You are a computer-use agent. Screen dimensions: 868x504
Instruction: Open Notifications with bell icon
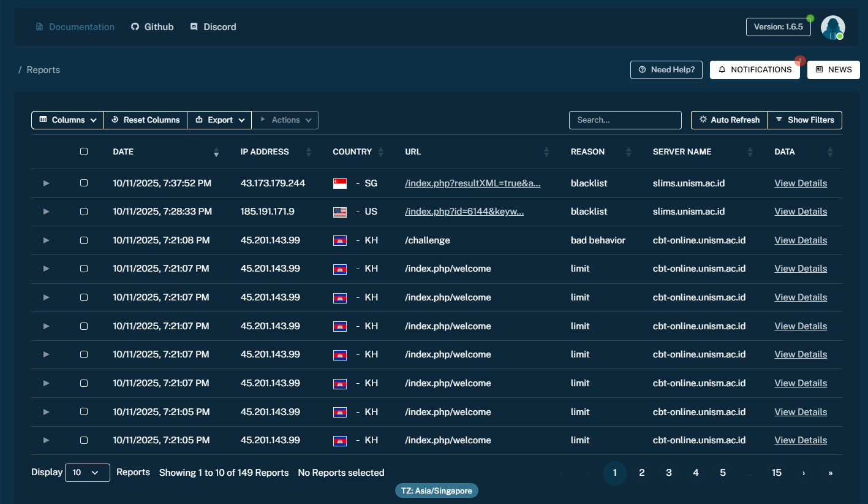click(755, 70)
